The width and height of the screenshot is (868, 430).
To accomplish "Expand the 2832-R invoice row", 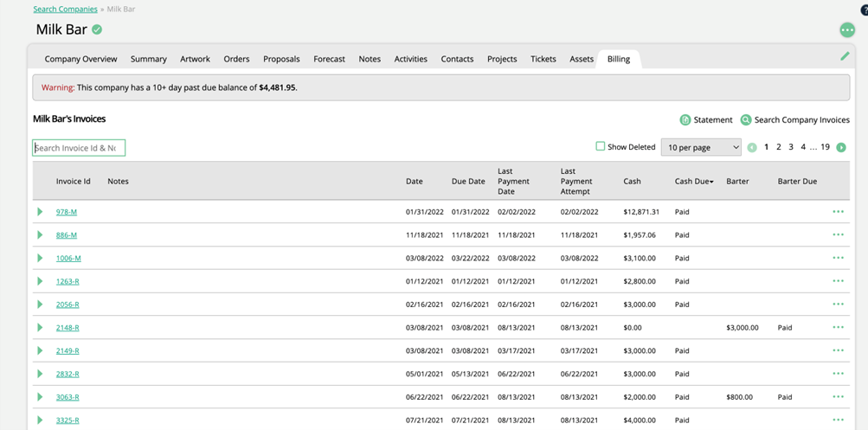I will point(40,374).
